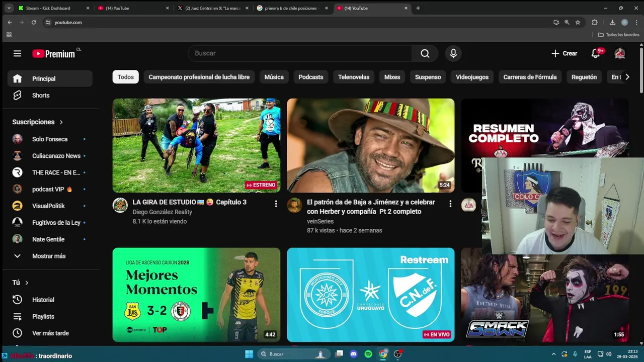
Task: Click the Principal home icon in sidebar
Action: pyautogui.click(x=17, y=78)
